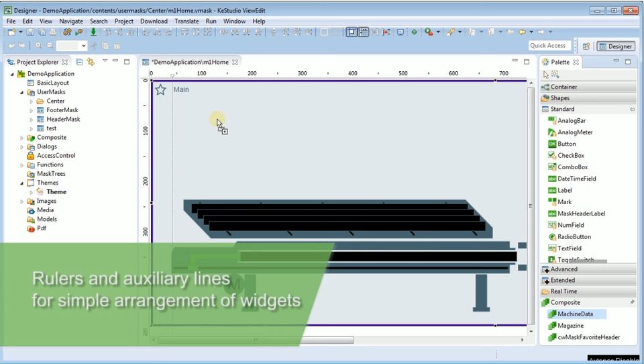644x364 pixels.
Task: Select the CheckBox palette widget
Action: (566, 155)
